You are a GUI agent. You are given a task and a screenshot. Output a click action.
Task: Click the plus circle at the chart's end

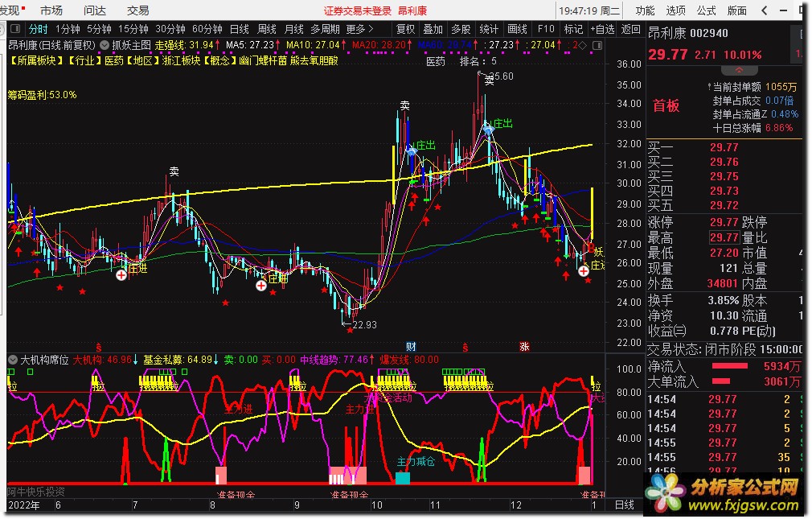(584, 270)
